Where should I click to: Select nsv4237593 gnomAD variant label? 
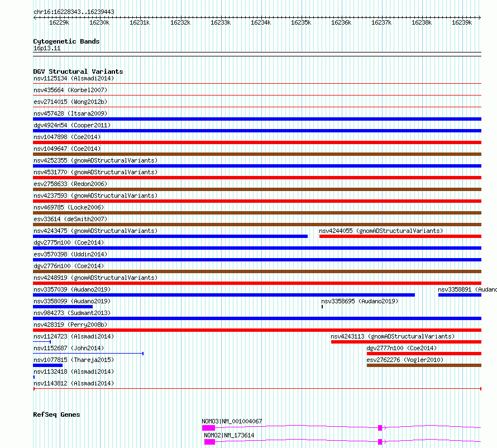95,196
